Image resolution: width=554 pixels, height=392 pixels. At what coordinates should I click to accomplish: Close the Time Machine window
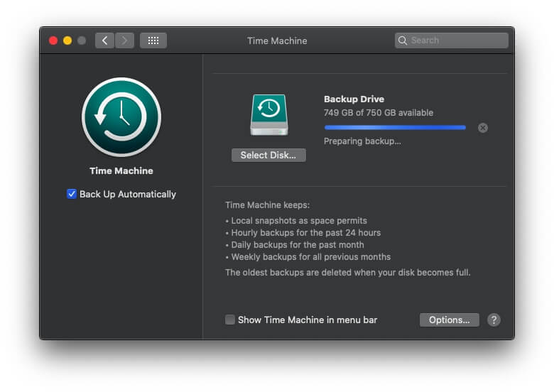[53, 40]
